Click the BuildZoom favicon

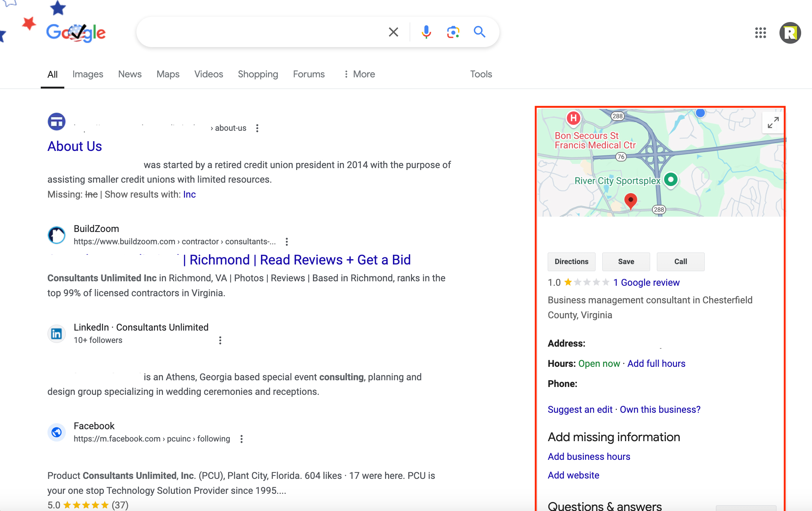[56, 235]
